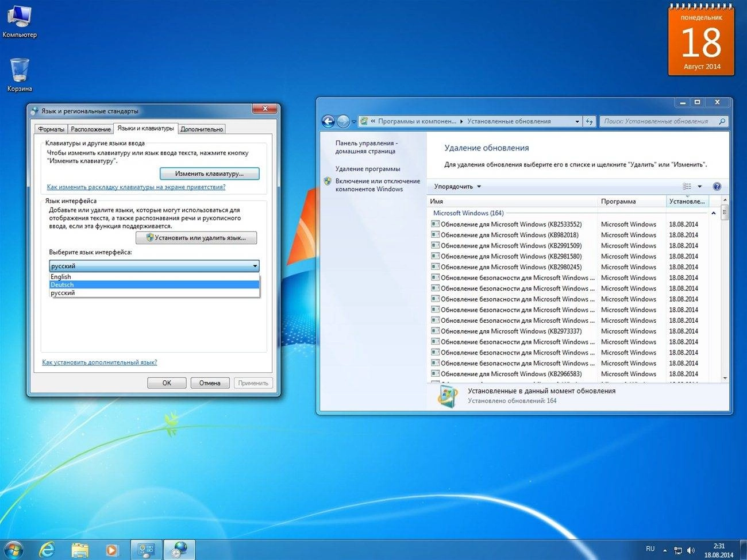Switch to region settings taskbar button

(x=180, y=550)
